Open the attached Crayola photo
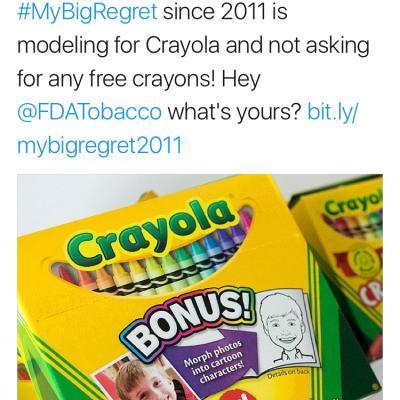This screenshot has width=400, height=400. click(200, 287)
